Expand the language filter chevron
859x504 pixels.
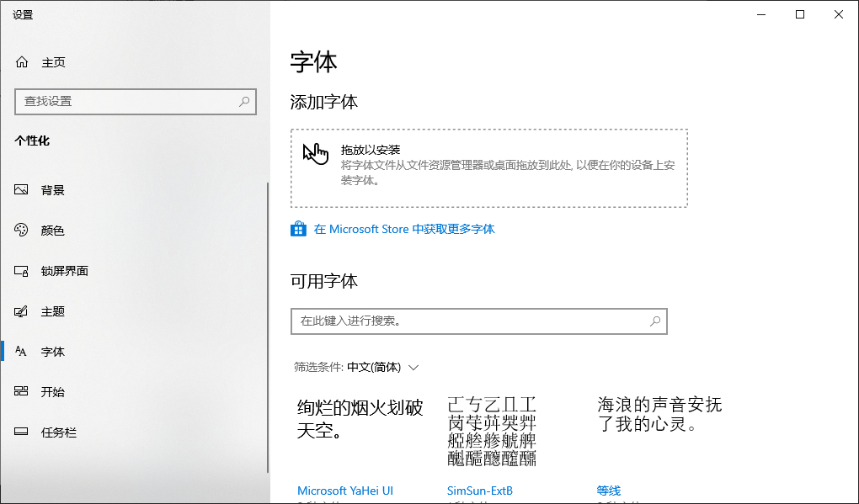tap(413, 367)
